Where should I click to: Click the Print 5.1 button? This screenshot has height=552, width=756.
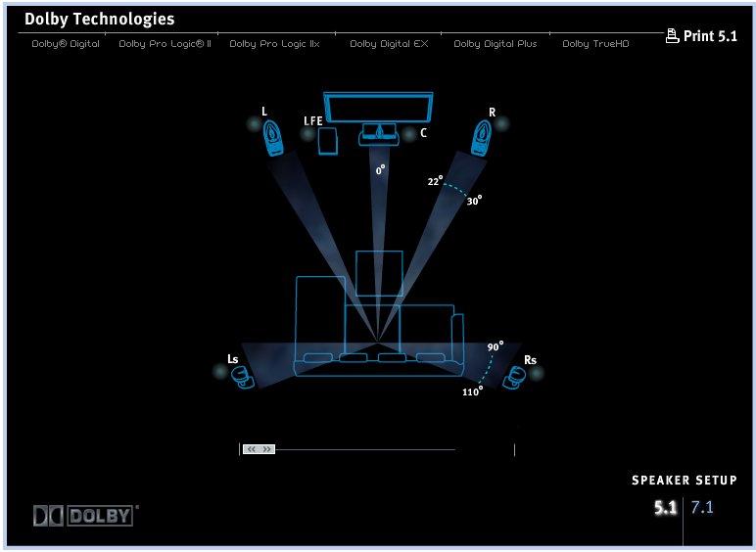click(701, 36)
